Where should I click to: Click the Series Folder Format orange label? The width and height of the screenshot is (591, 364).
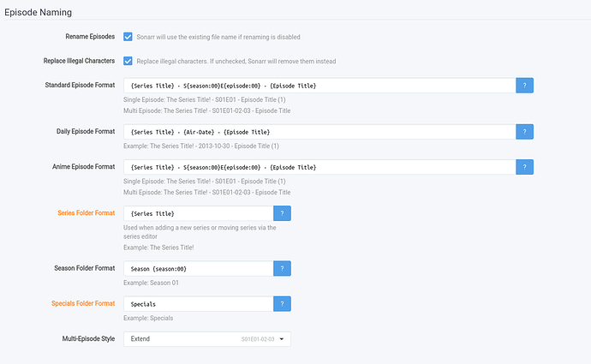86,213
